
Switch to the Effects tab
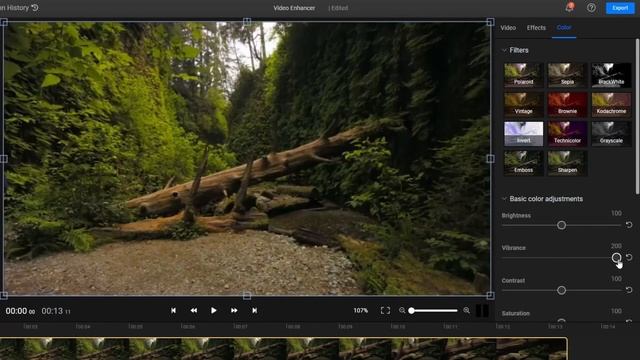click(x=536, y=28)
